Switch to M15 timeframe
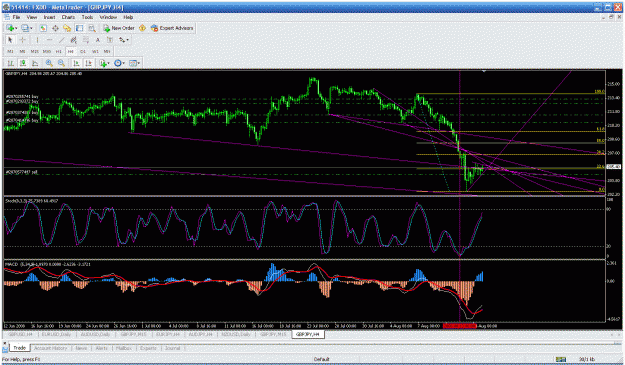625x365 pixels. tap(35, 51)
